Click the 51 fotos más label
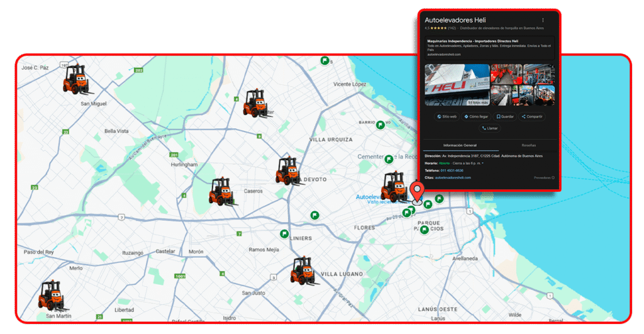The image size is (644, 334). (x=478, y=103)
